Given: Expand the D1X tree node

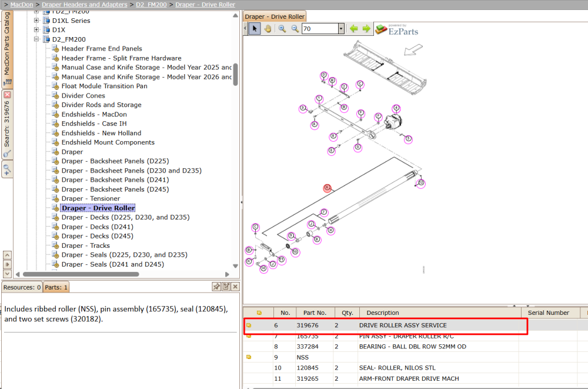Looking at the screenshot, I should click(x=36, y=29).
